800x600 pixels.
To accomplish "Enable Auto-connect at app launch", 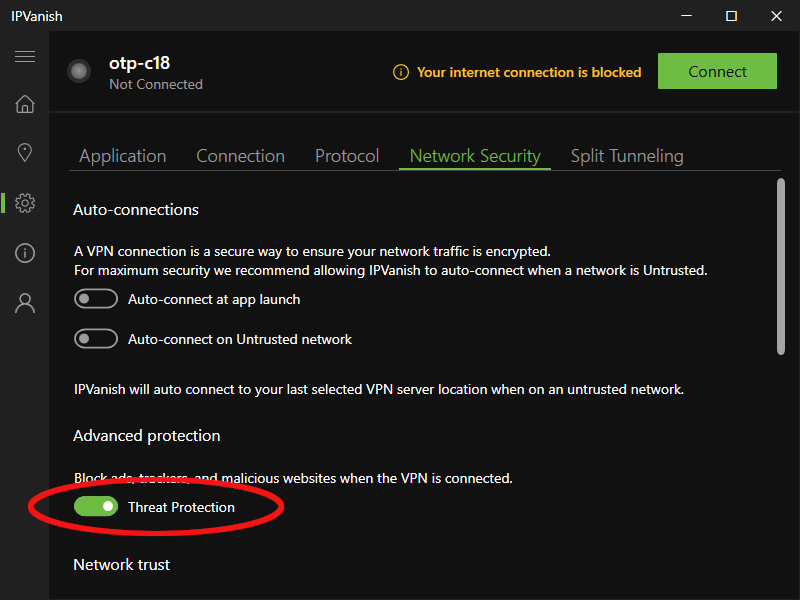I will point(96,299).
